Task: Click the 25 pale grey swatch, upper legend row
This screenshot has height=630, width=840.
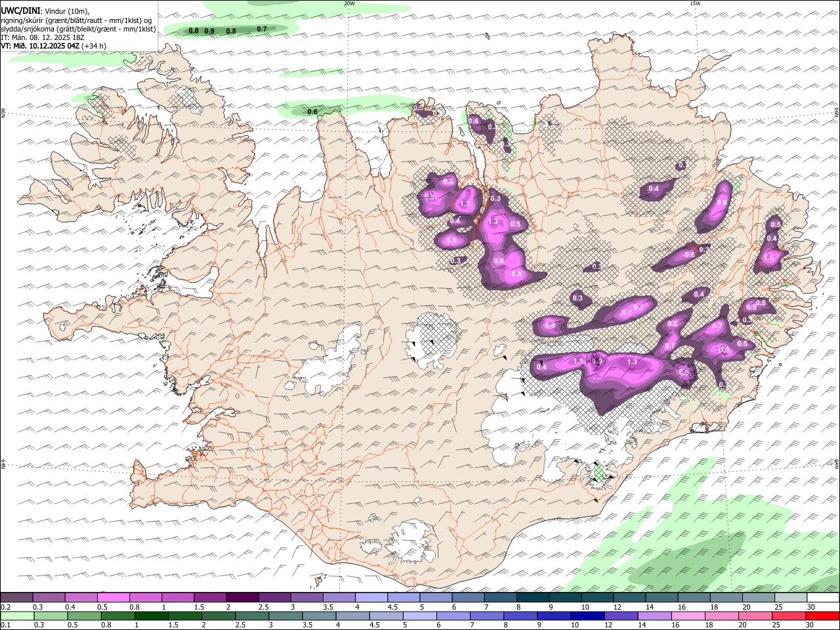Action: point(790,597)
